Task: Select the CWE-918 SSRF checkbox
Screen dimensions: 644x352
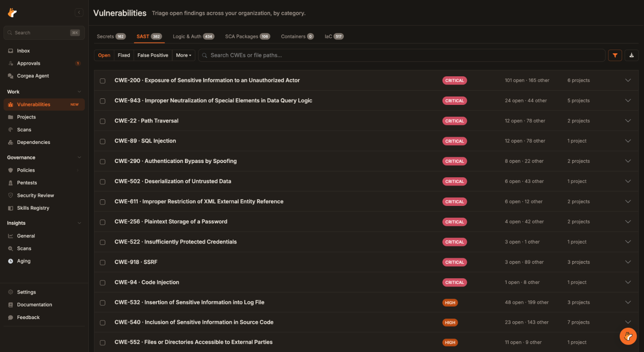Action: pyautogui.click(x=103, y=262)
